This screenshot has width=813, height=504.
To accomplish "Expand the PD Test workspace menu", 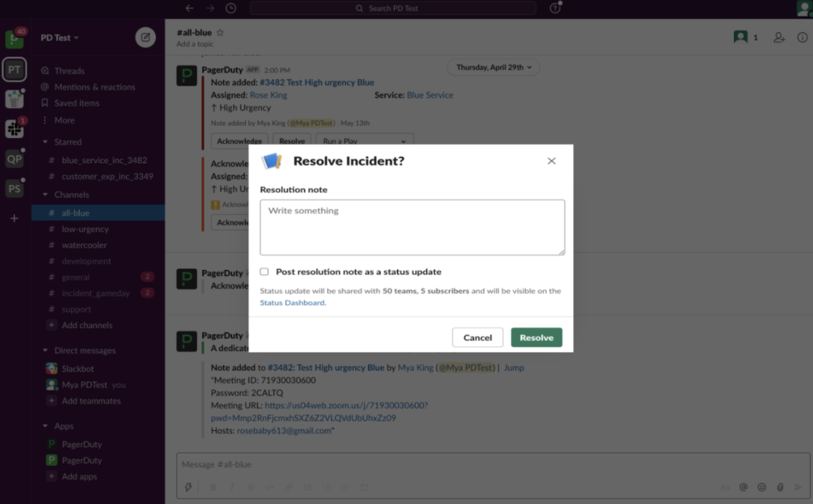I will tap(60, 37).
